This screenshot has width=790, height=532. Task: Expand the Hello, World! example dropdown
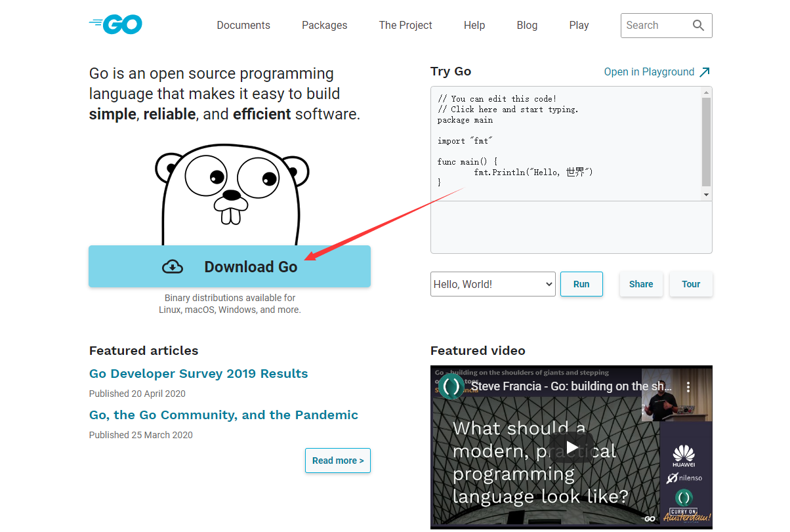(493, 284)
